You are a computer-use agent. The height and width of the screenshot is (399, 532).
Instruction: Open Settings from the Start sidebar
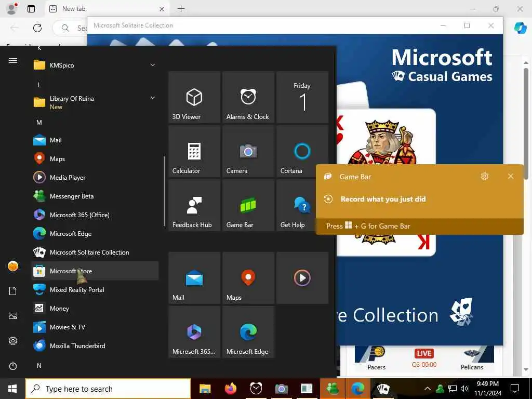click(13, 341)
